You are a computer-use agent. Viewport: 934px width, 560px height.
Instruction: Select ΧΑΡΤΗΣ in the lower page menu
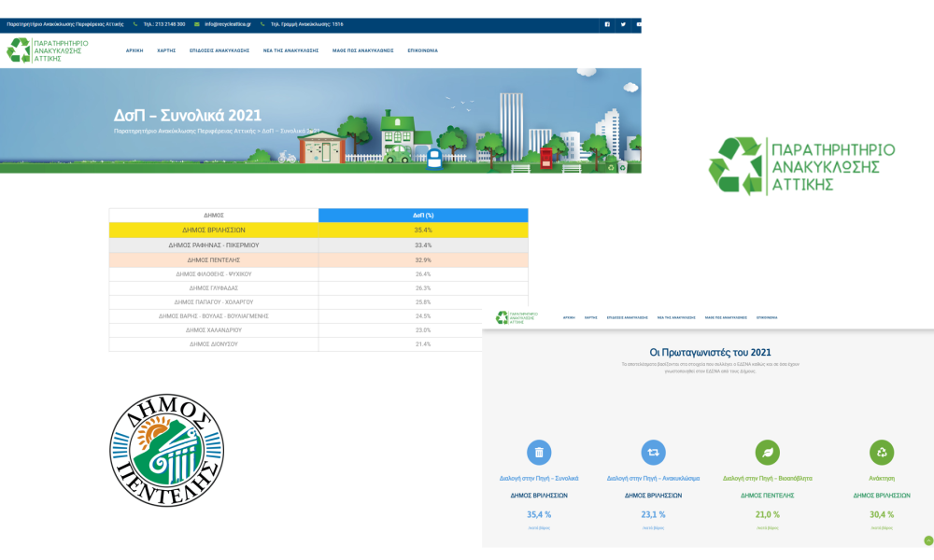click(x=591, y=317)
